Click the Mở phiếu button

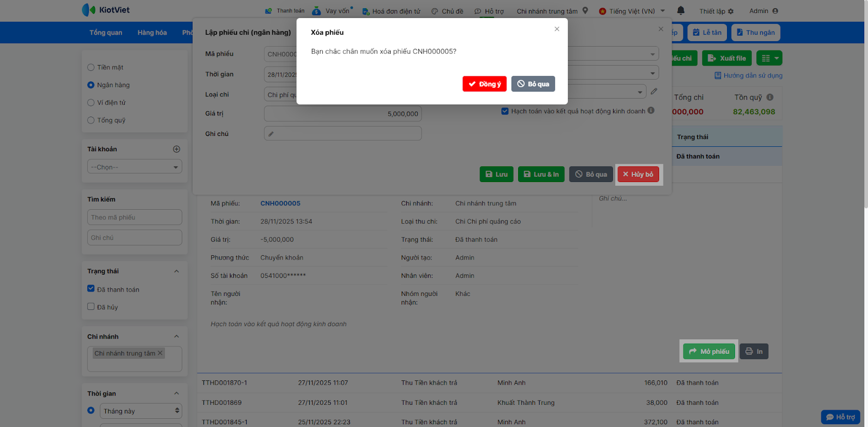point(709,352)
